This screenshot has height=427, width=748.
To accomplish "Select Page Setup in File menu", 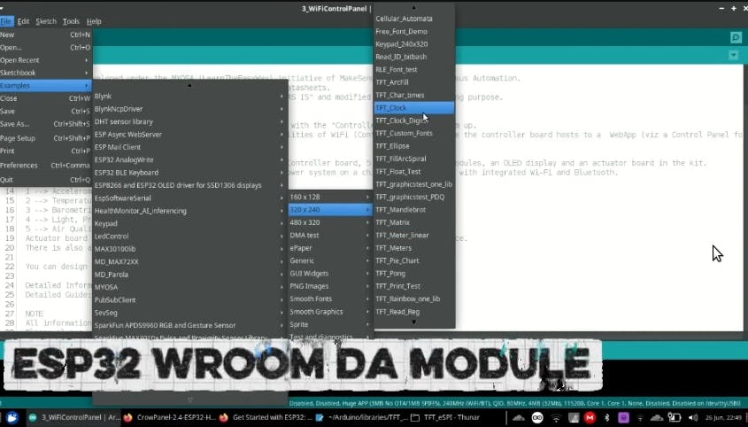I will point(46,138).
